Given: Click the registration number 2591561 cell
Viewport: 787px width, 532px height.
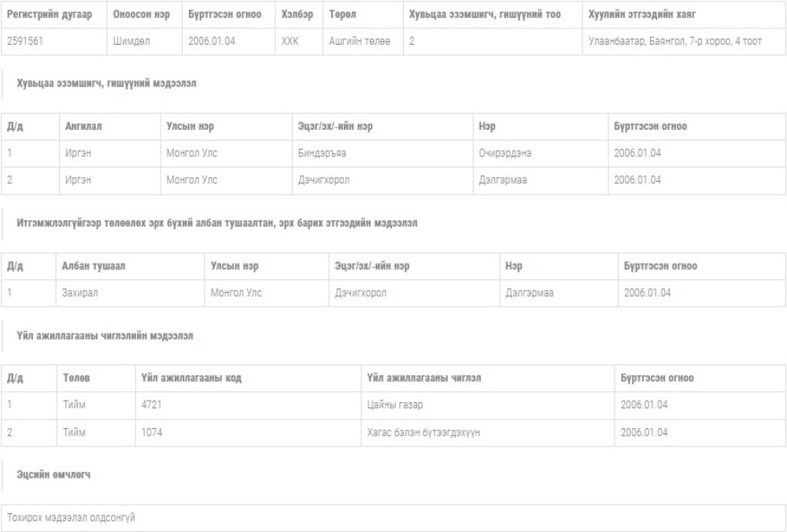Looking at the screenshot, I should 26,41.
